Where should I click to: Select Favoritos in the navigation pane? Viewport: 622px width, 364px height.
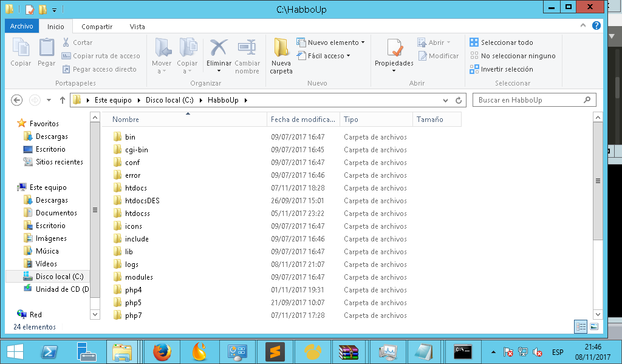click(44, 124)
